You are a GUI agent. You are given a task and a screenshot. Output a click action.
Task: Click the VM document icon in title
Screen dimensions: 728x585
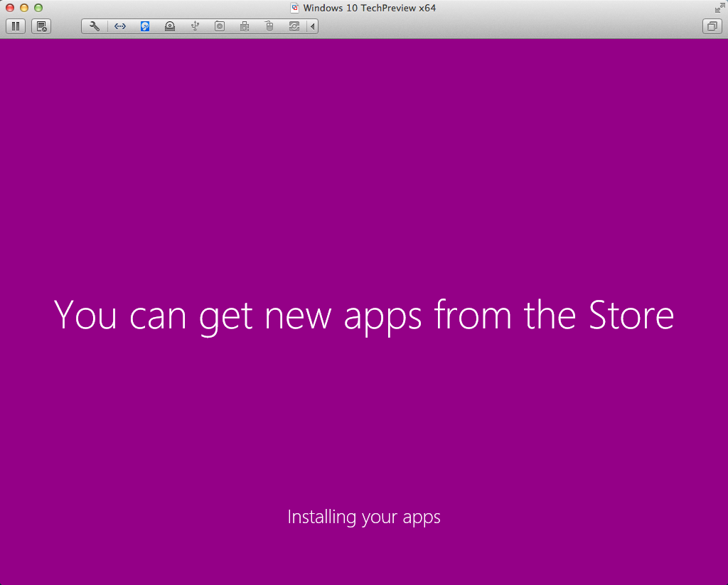pyautogui.click(x=294, y=8)
